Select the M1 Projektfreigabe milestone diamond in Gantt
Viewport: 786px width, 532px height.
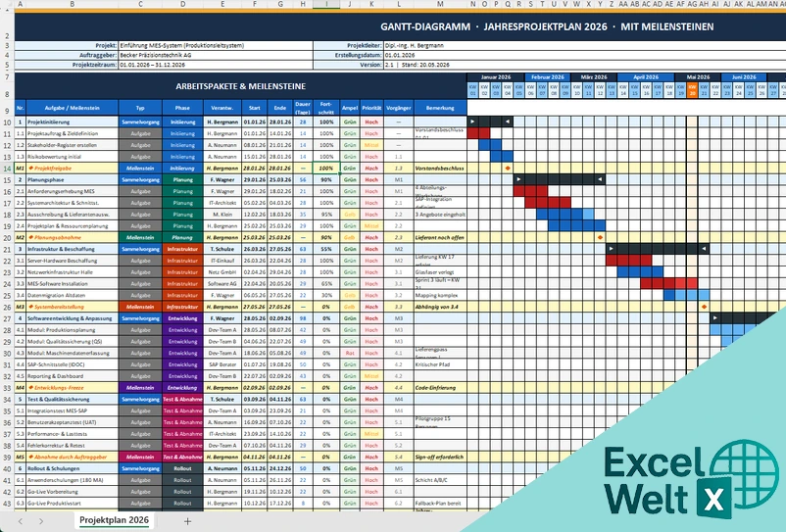coord(508,169)
